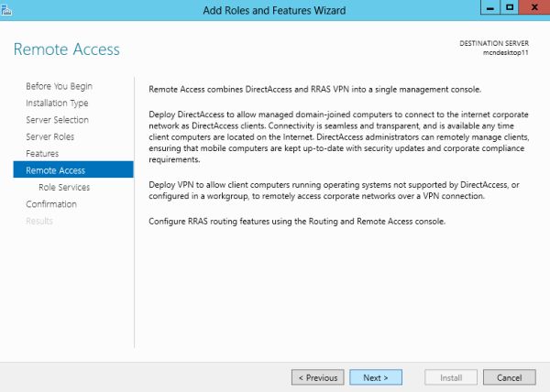The height and width of the screenshot is (392, 550).
Task: Click the Install button
Action: (x=452, y=377)
